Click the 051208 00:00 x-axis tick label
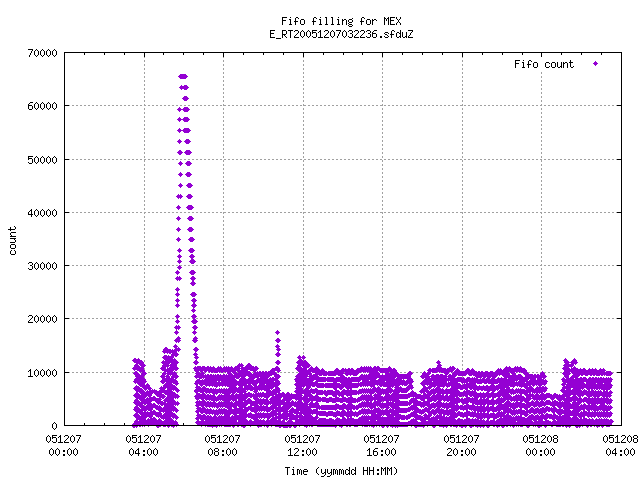The width and height of the screenshot is (640, 480). coord(540,446)
